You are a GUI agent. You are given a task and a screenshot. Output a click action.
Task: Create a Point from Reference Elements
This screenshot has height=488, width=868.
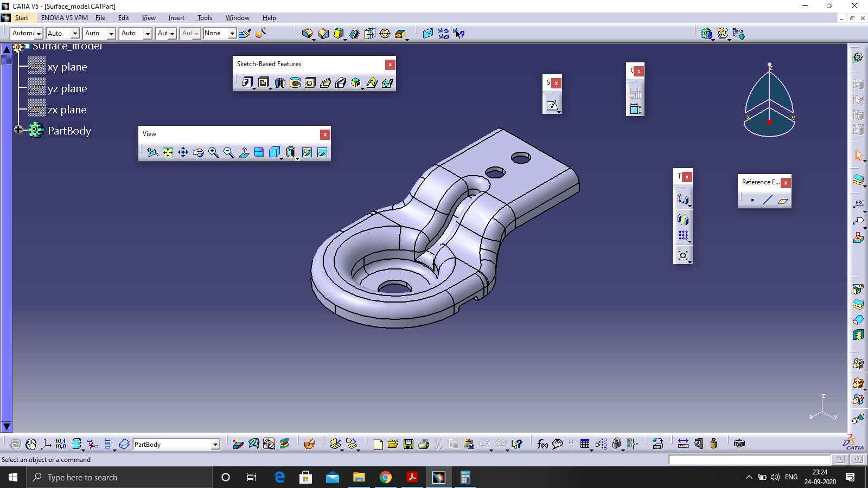(752, 201)
